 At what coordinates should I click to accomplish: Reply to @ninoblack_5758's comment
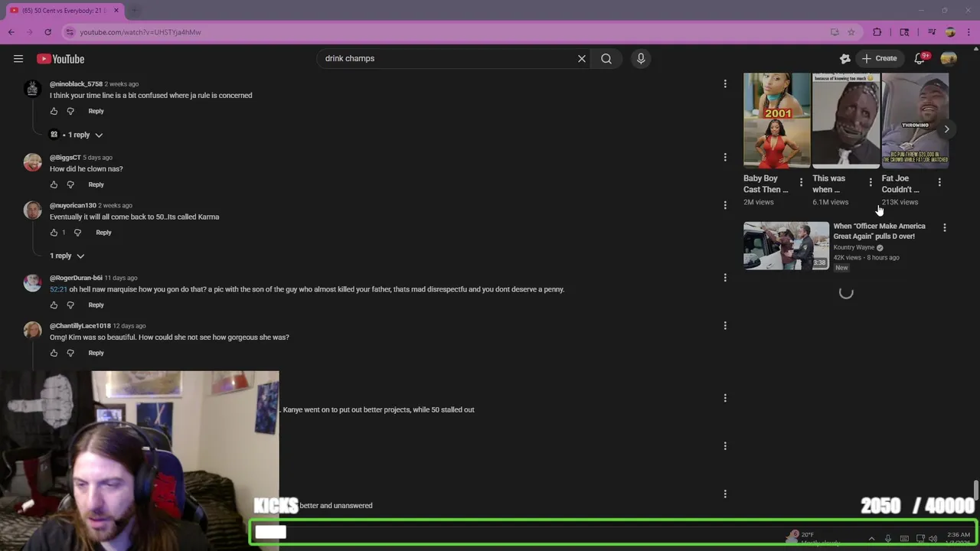(96, 111)
